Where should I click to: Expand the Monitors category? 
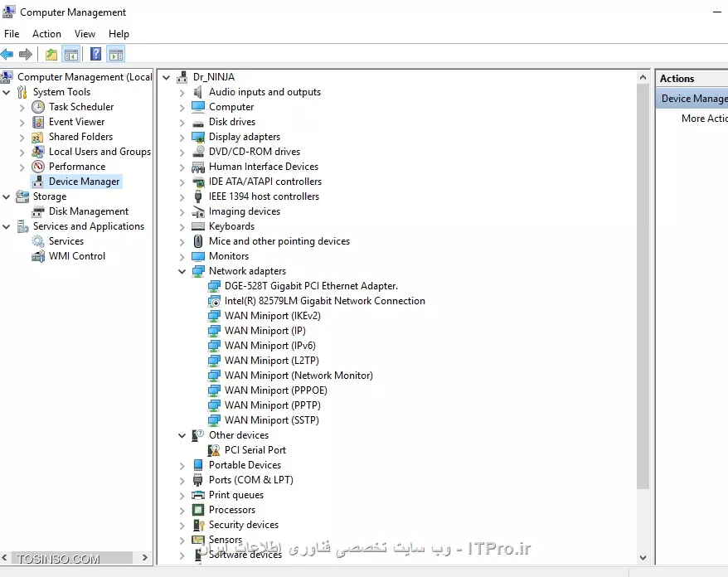(182, 257)
